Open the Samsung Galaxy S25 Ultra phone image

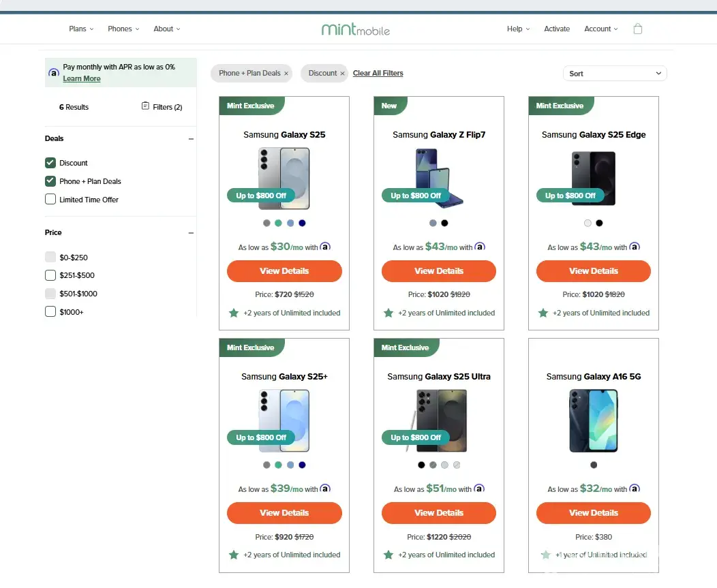[437, 420]
